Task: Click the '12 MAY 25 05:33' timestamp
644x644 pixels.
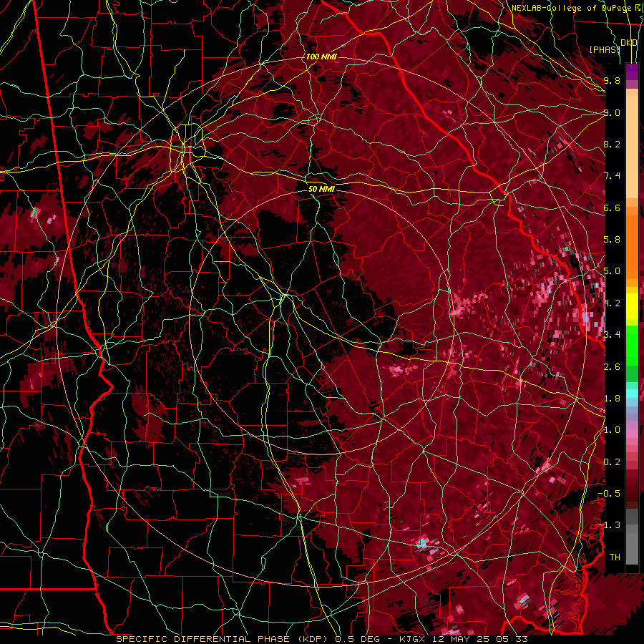Action: point(479,639)
